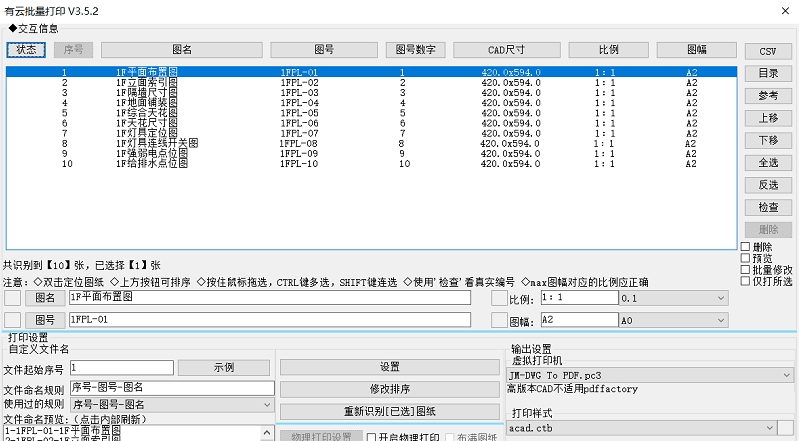Open the 比例 0.1 dropdown
The height and width of the screenshot is (441, 804).
(x=673, y=298)
